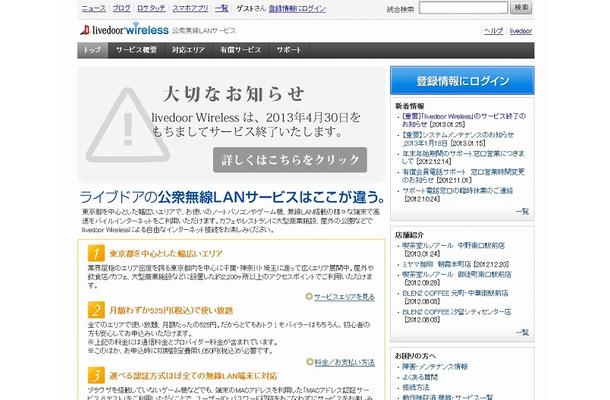Open the よくある質問 link
This screenshot has height=400, width=610.
420,377
